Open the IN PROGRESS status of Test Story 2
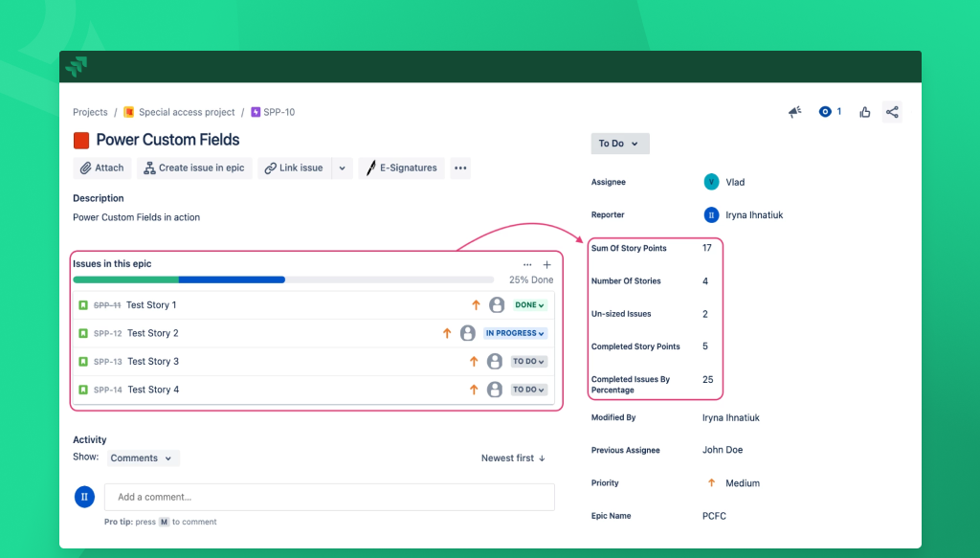This screenshot has height=558, width=980. tap(516, 333)
